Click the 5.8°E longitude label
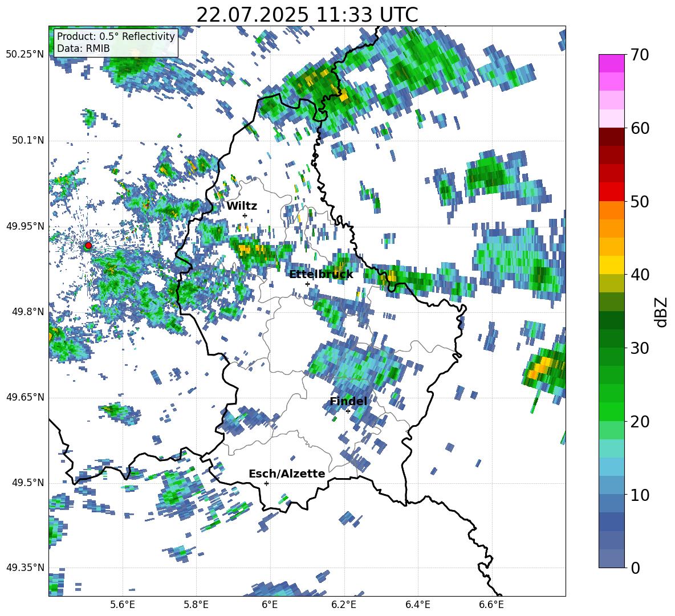This screenshot has width=675, height=616. (196, 605)
